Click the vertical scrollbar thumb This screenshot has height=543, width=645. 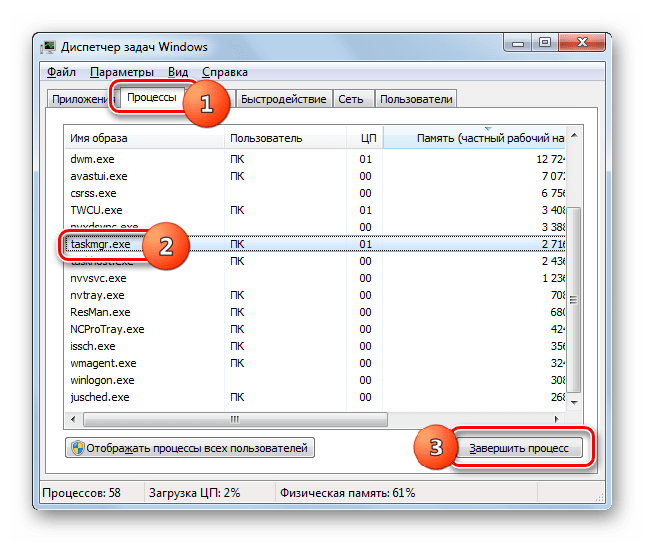(574, 299)
